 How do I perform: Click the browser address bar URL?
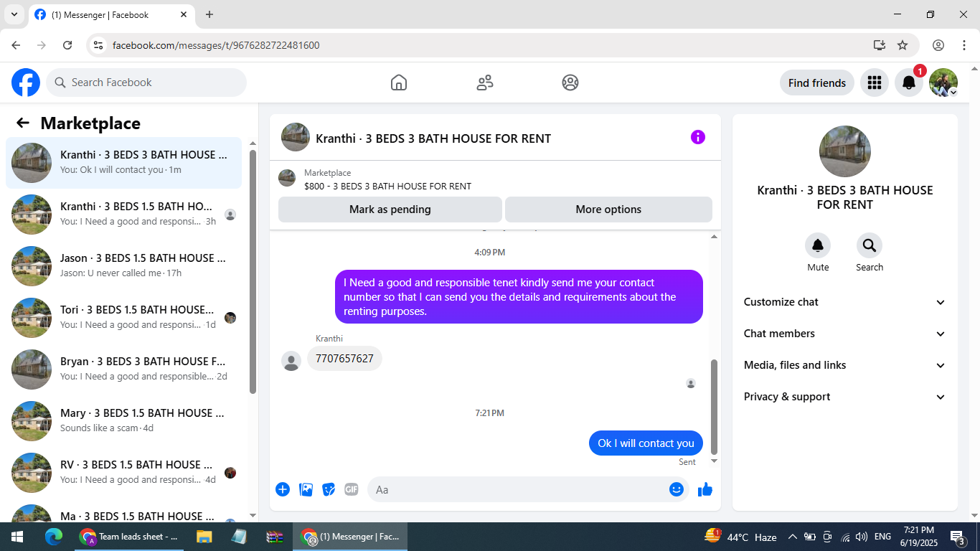pos(216,45)
